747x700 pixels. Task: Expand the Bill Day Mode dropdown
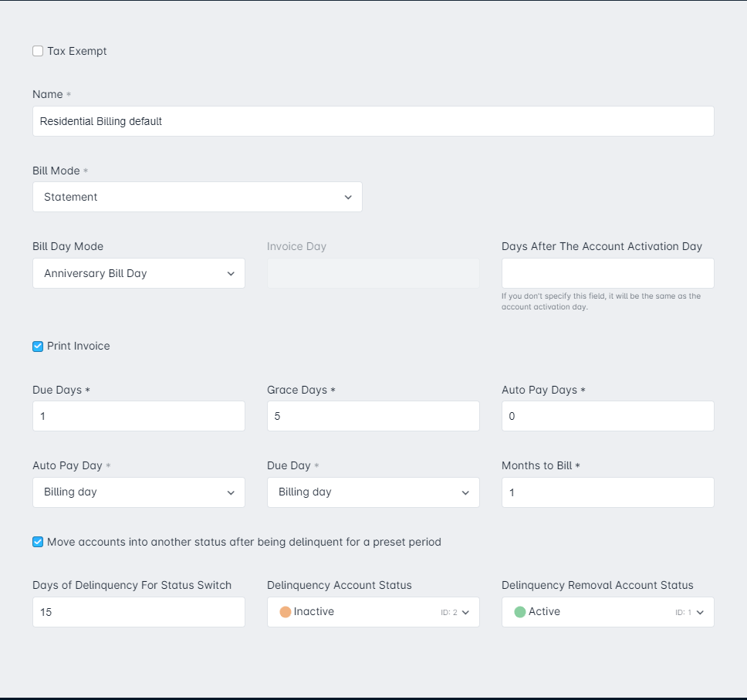pos(139,273)
